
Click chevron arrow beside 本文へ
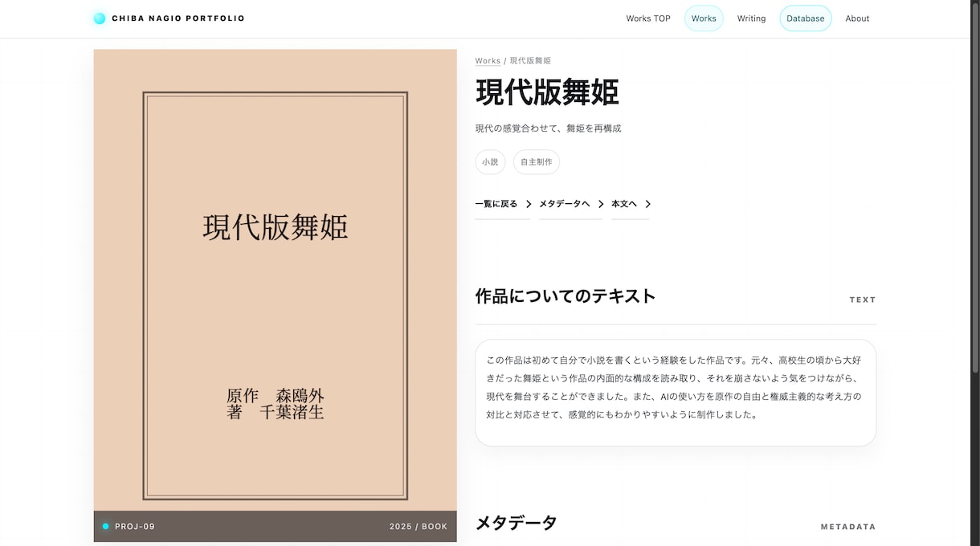(647, 204)
